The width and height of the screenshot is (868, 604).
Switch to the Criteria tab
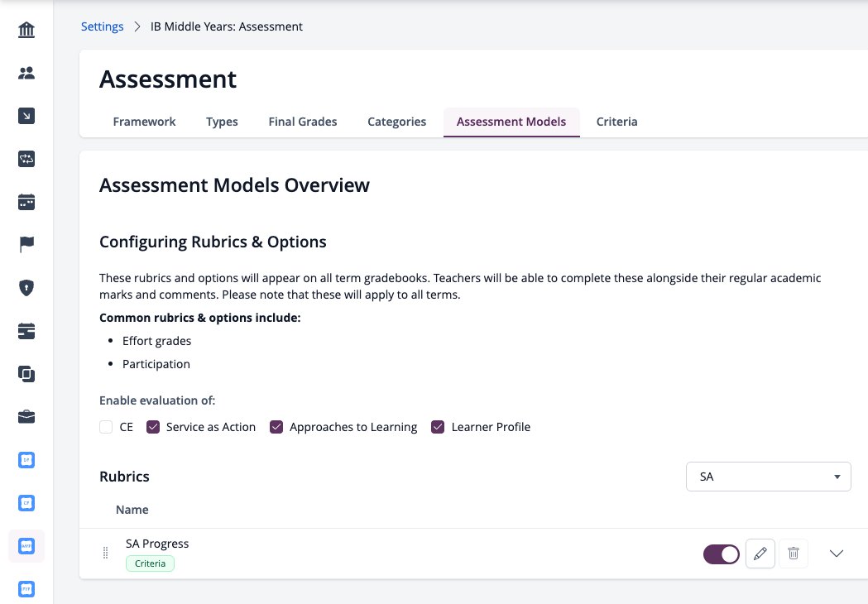pyautogui.click(x=616, y=122)
